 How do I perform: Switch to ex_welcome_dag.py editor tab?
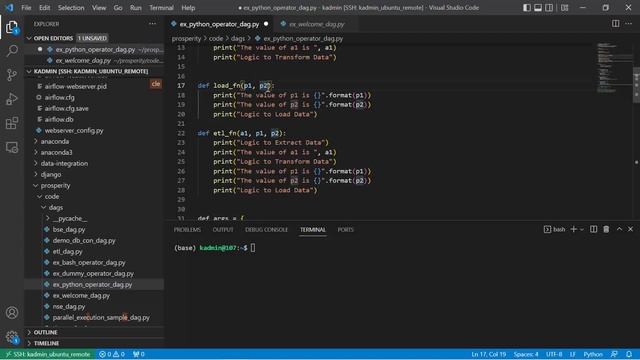(317, 24)
